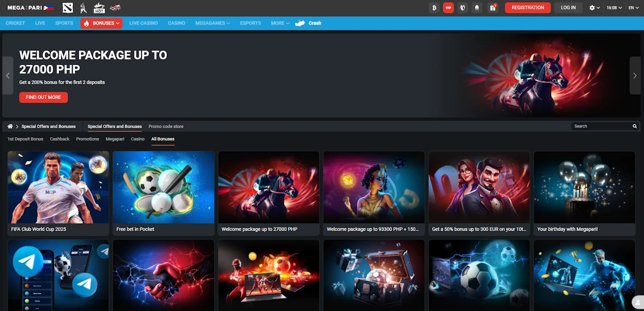Open the Welcome package up to 27000 PHP card

269,193
